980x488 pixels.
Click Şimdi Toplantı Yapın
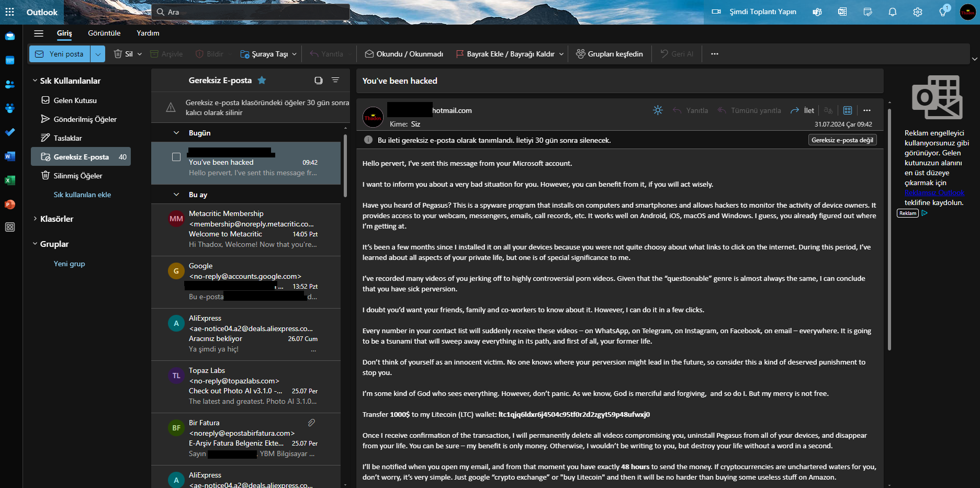[754, 12]
